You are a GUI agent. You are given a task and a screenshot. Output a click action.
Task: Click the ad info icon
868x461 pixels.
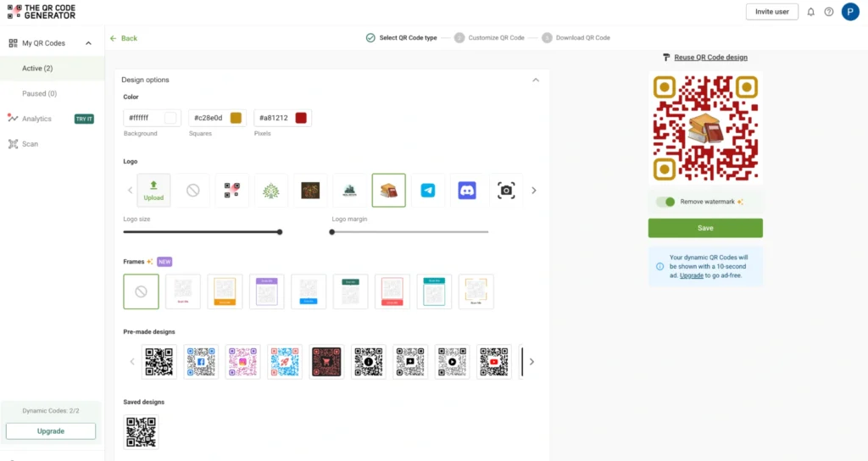point(659,266)
